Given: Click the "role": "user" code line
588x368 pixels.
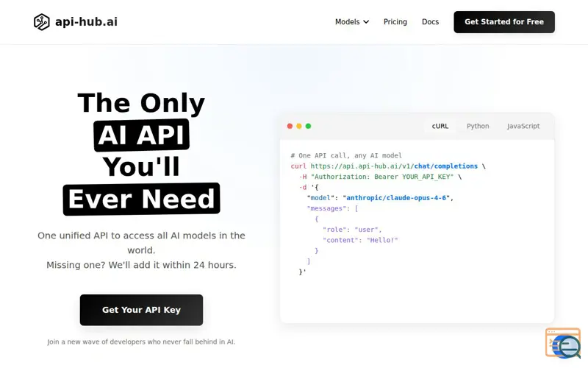Looking at the screenshot, I should 352,230.
